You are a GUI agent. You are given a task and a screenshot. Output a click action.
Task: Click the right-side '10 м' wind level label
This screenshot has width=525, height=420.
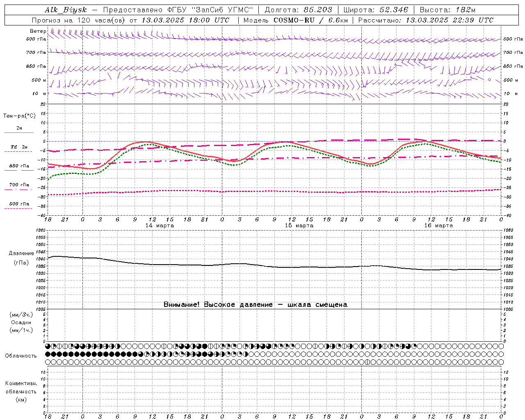(x=510, y=94)
